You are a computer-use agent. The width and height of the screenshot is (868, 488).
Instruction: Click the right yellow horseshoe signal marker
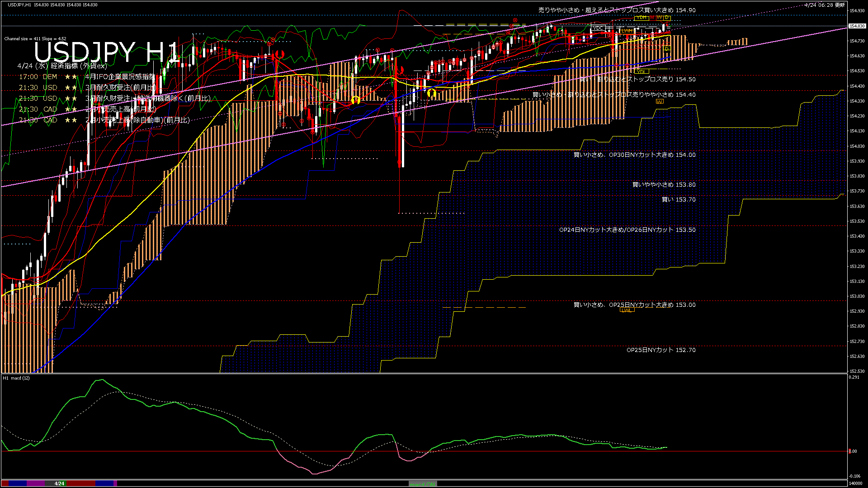(432, 93)
